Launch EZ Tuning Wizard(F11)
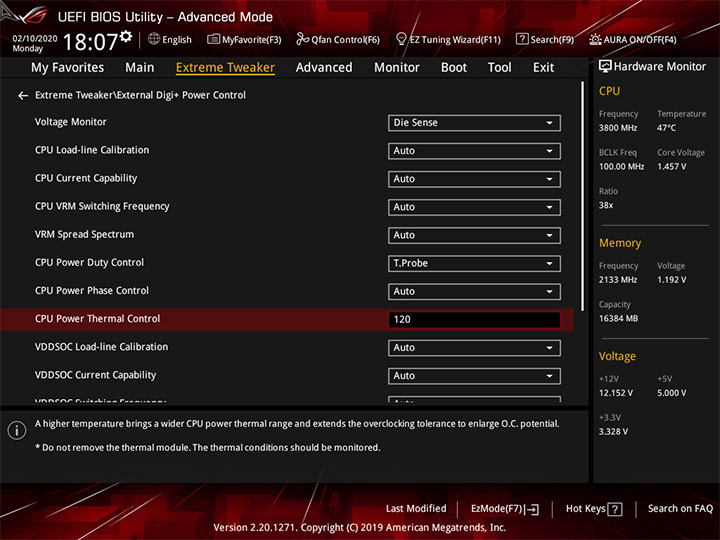 pyautogui.click(x=448, y=39)
